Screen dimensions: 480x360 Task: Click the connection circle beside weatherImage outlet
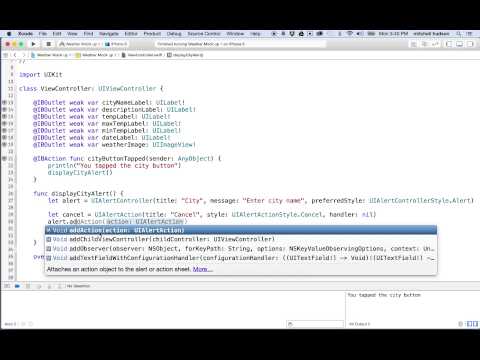5,144
